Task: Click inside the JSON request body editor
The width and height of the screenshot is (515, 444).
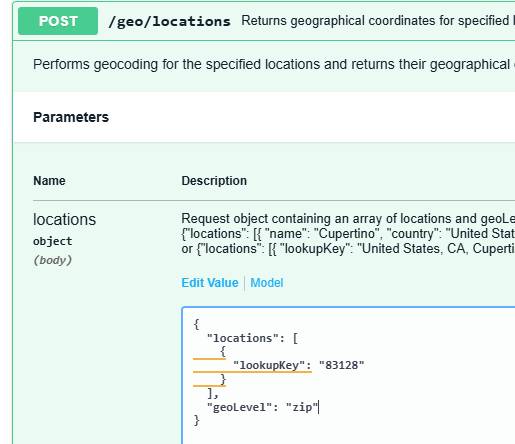Action: 348,375
